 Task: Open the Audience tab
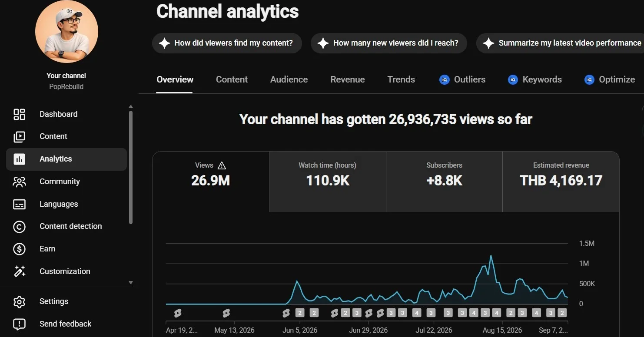coord(289,80)
